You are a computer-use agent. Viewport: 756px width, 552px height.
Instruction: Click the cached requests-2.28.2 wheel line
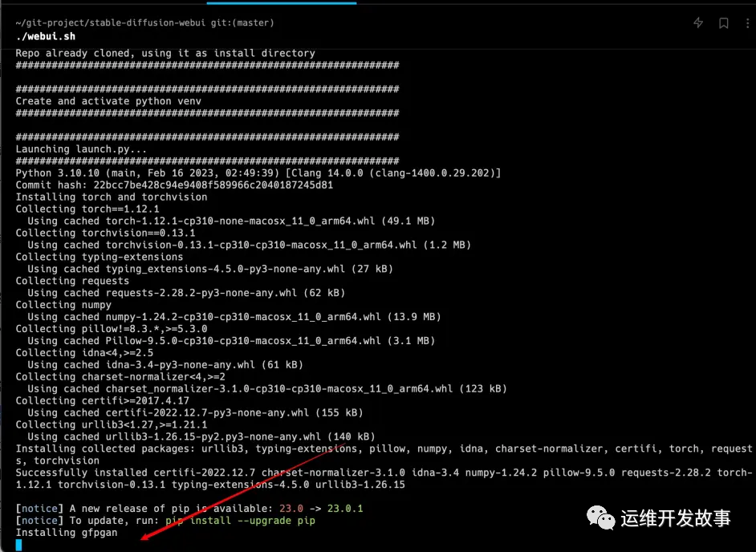186,293
